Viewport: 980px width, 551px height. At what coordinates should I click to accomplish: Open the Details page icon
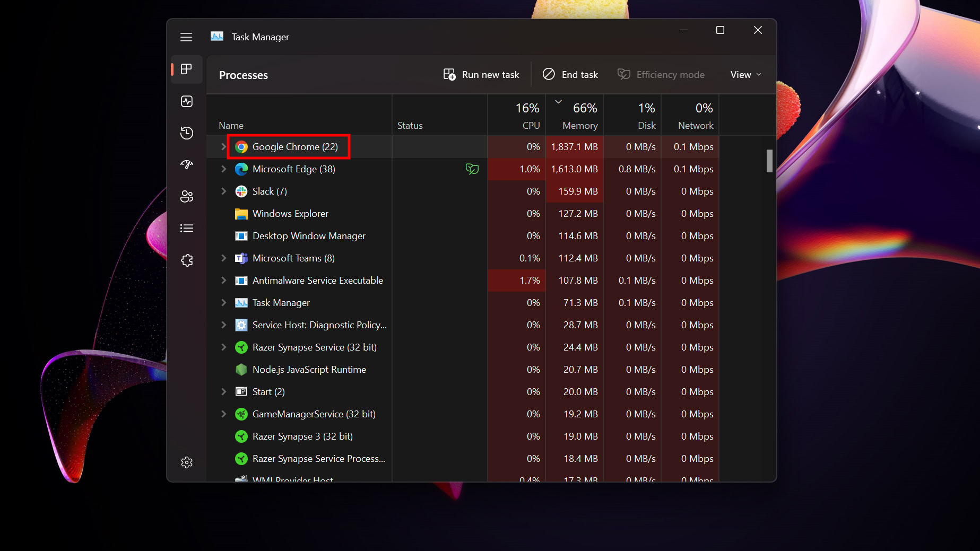187,229
